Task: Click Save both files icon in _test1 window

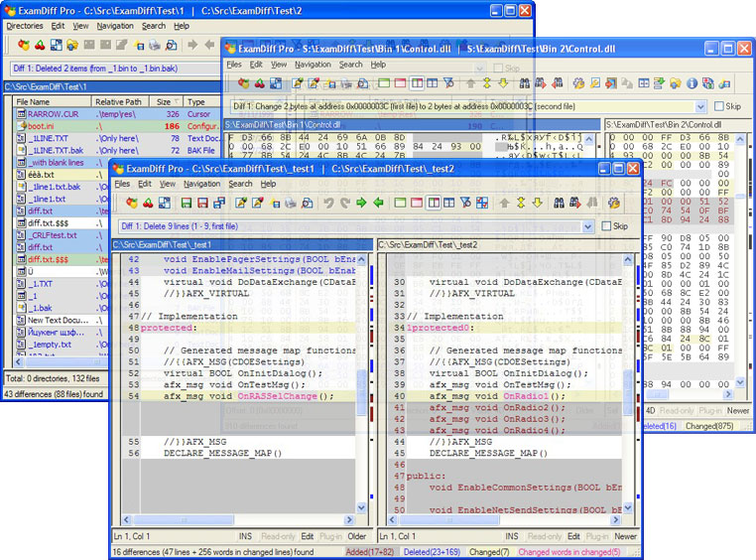Action: [219, 204]
